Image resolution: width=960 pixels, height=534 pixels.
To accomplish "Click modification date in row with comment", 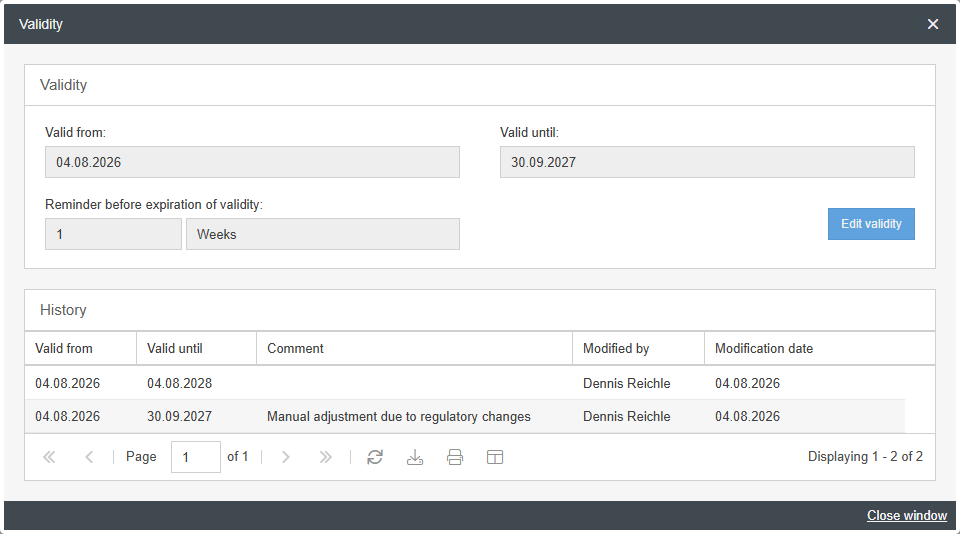I will [x=748, y=416].
